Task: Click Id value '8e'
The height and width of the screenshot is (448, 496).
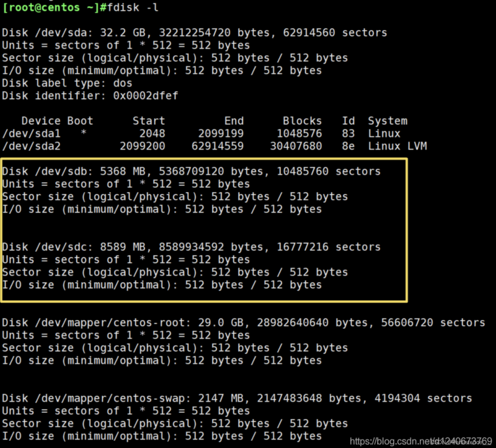Action: [348, 146]
